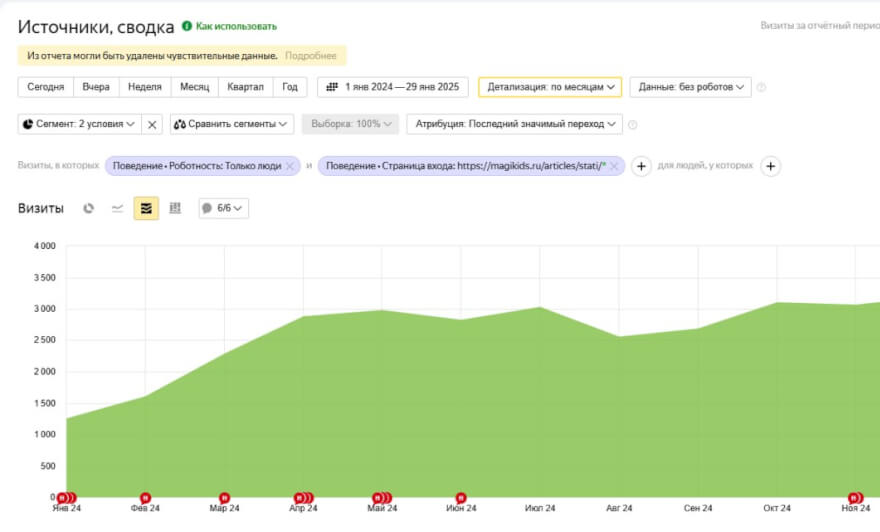The width and height of the screenshot is (880, 532).
Task: Add a visit condition with the plus icon
Action: (641, 166)
